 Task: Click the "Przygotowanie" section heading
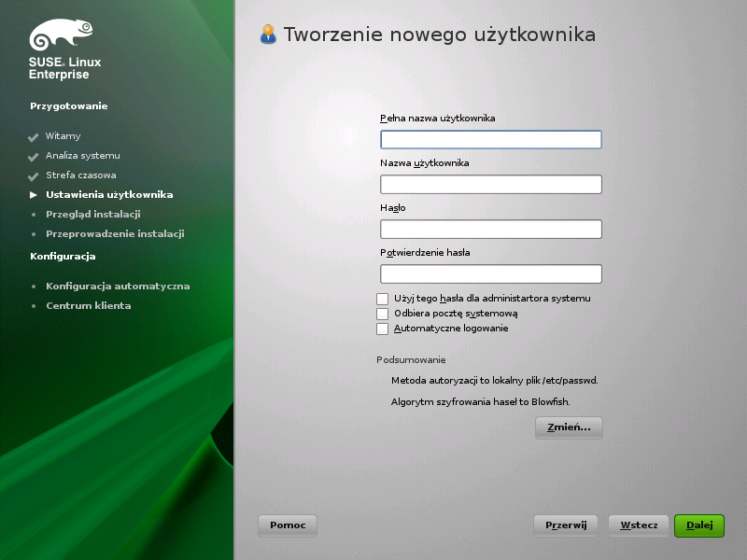[x=68, y=106]
